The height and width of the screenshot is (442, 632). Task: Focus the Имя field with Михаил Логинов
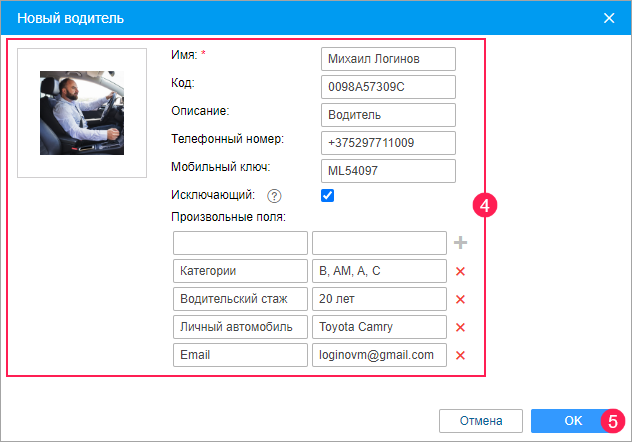388,59
